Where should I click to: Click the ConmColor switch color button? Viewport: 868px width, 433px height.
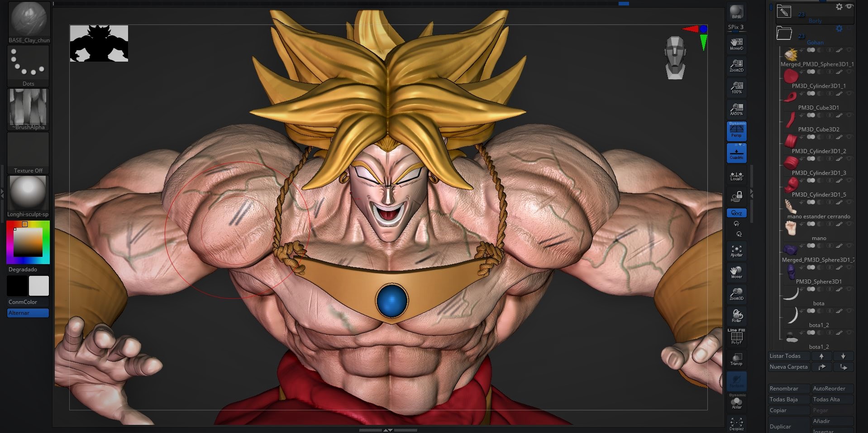click(x=28, y=302)
